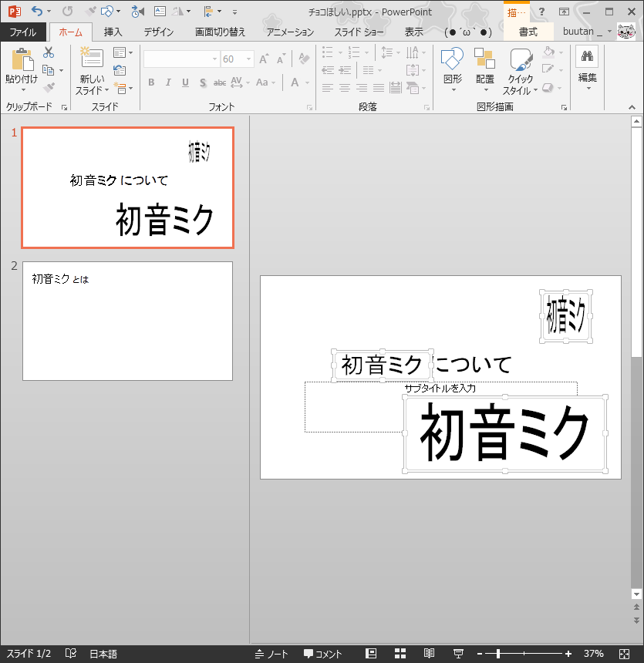Click the Reset slide icon
Viewport: 644px width, 663px height.
click(120, 70)
